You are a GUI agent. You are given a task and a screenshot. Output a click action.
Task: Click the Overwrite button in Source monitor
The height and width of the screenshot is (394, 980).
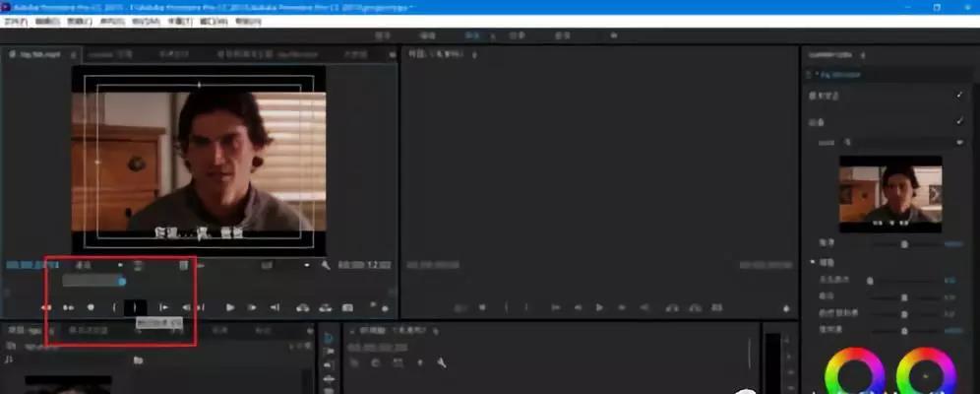(x=325, y=307)
